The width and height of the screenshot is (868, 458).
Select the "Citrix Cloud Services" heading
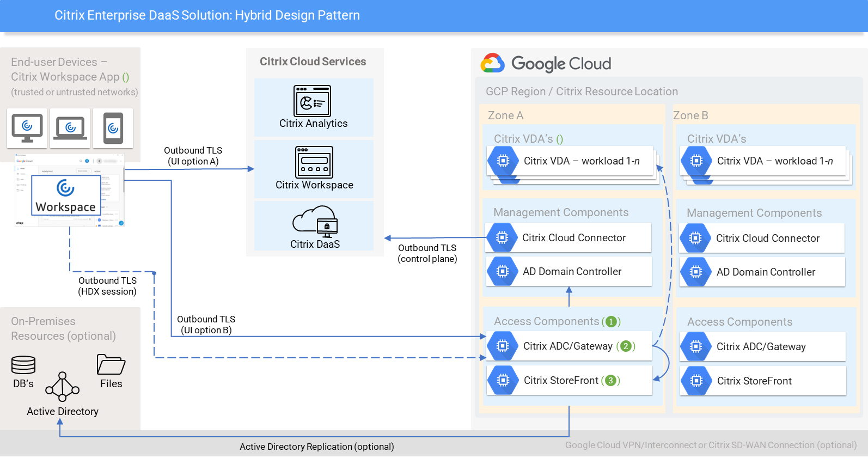click(x=313, y=62)
